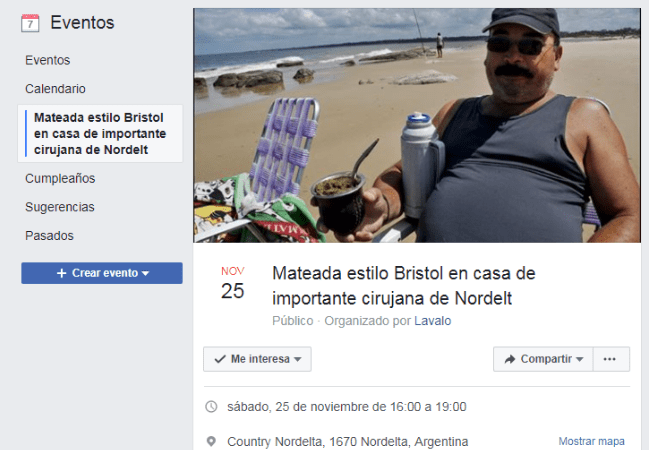The image size is (649, 450).
Task: Click the share arrow icon in Compartir
Action: coord(510,359)
